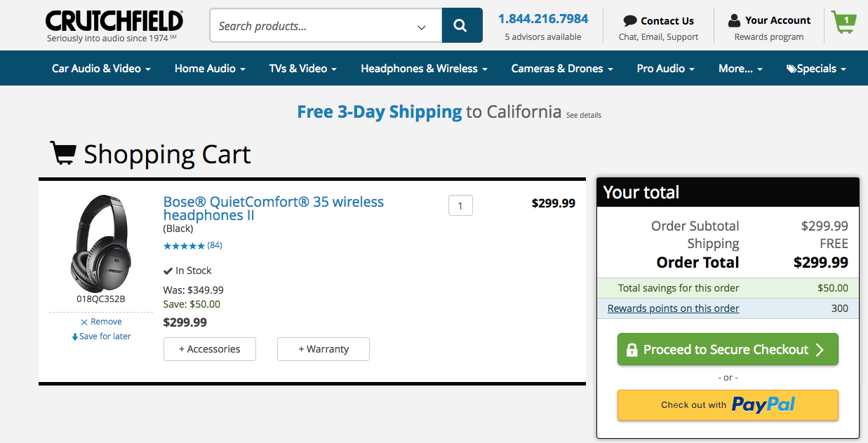Viewport: 868px width, 443px height.
Task: Click the five-star rating for the headphones
Action: (184, 245)
